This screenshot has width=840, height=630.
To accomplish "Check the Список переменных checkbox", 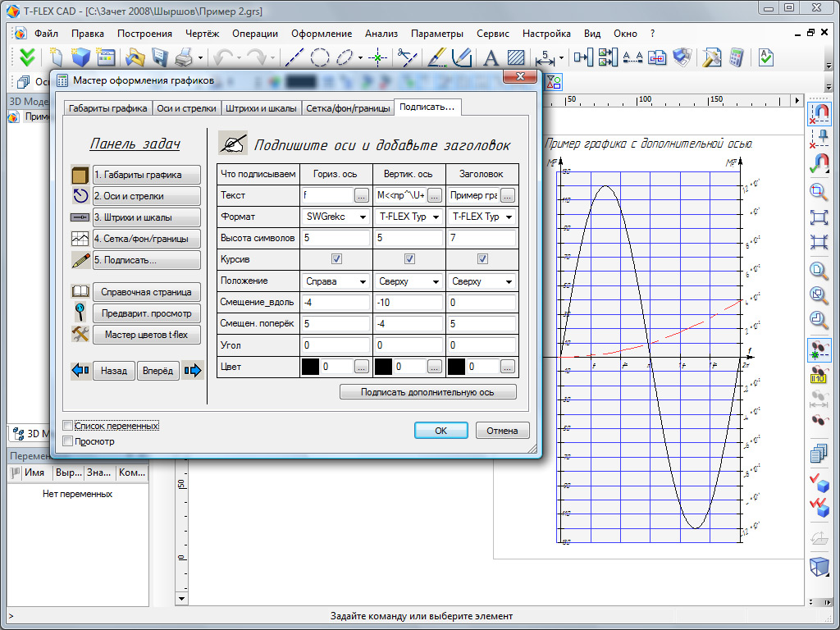I will [68, 426].
